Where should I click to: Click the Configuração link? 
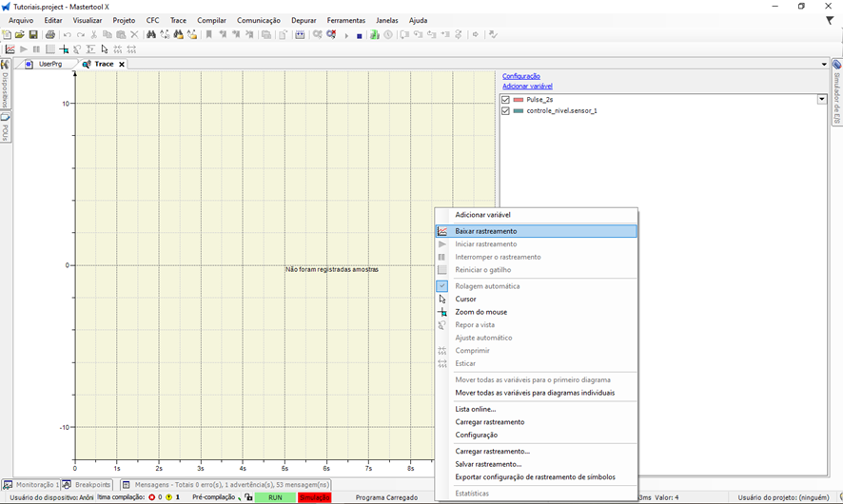(520, 76)
